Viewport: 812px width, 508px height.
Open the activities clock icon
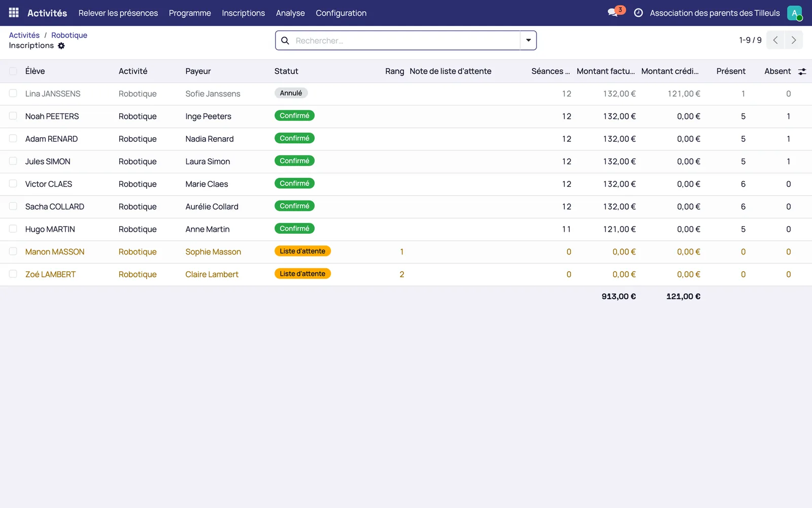(638, 13)
